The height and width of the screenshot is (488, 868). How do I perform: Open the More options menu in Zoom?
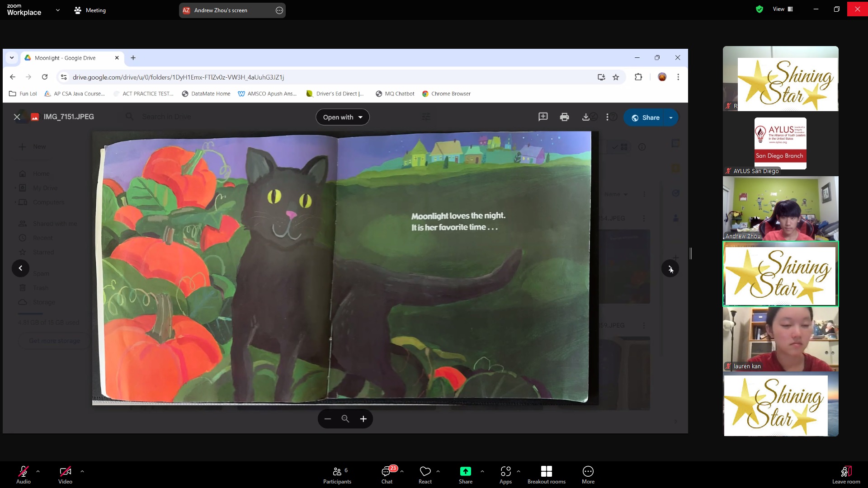coord(588,475)
